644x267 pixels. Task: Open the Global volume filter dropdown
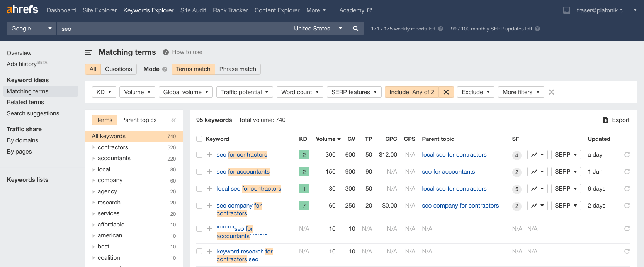coord(186,92)
